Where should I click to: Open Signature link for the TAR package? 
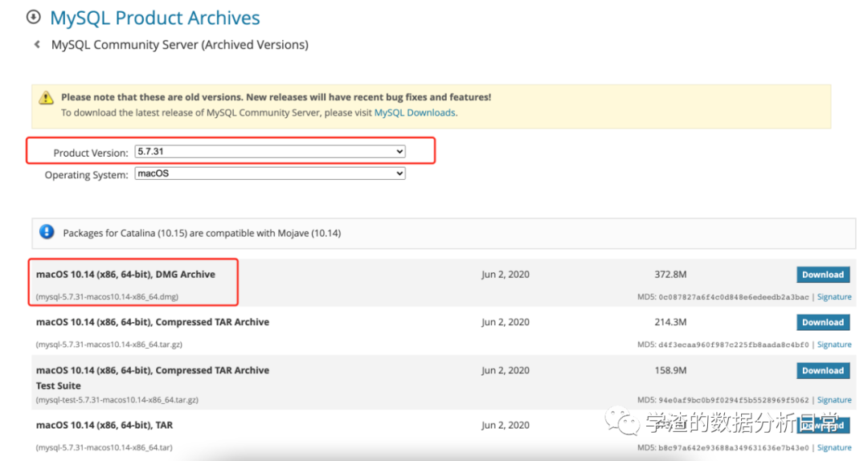[834, 447]
